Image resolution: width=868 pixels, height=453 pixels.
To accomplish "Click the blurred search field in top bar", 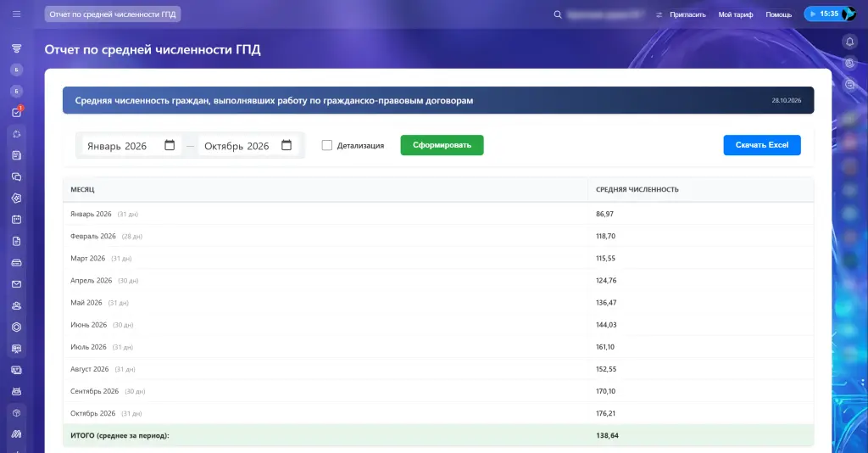I will (605, 14).
